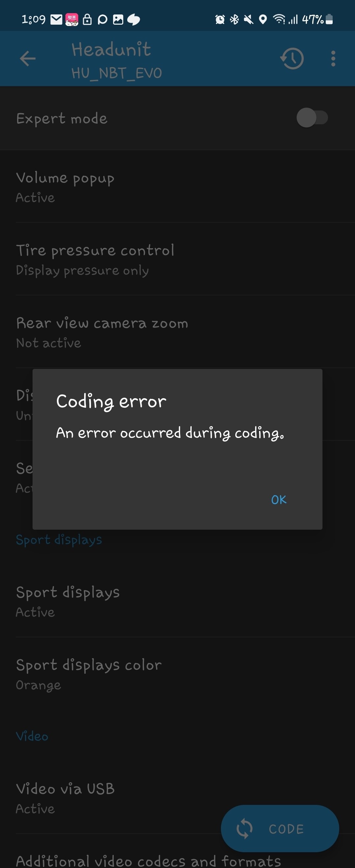Open the coding history clock icon
355x868 pixels.
tap(292, 59)
